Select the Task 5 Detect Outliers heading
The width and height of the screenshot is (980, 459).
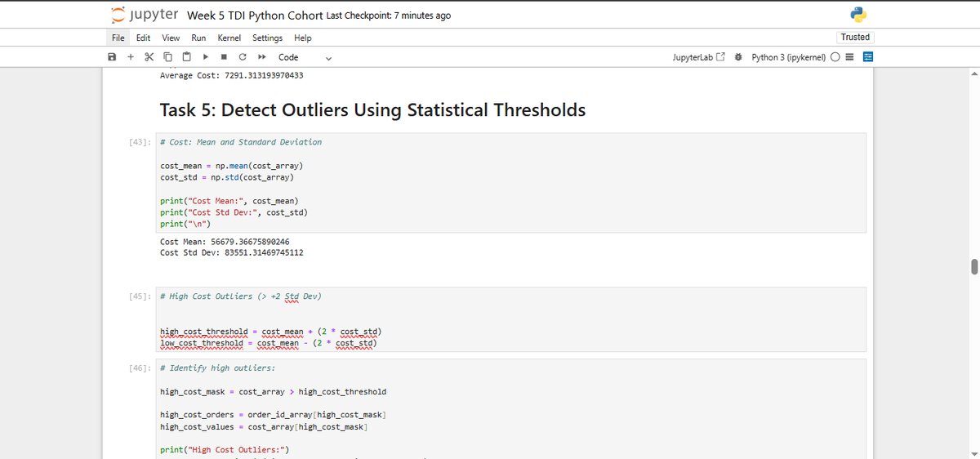coord(373,109)
